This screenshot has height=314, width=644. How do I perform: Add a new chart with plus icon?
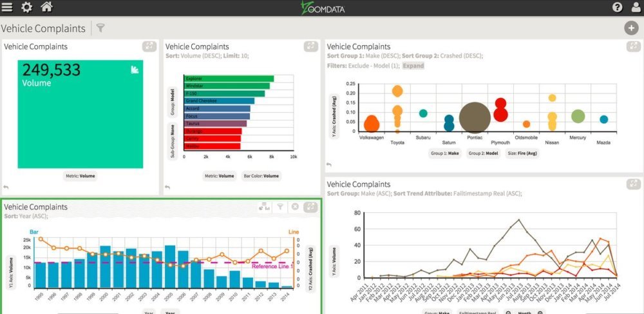[x=630, y=28]
